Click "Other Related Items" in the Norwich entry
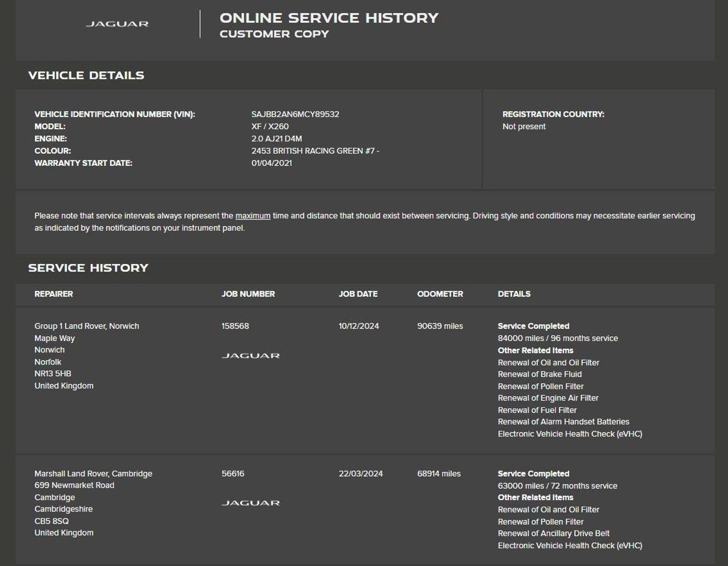This screenshot has height=566, width=728. coord(536,351)
